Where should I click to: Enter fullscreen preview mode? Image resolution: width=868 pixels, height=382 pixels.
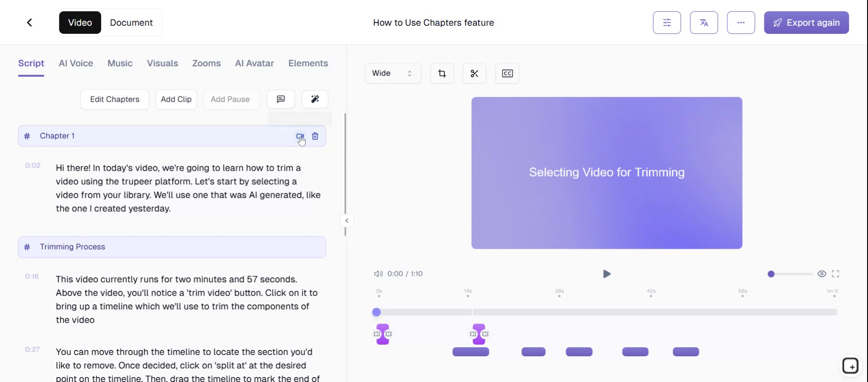[x=835, y=274]
